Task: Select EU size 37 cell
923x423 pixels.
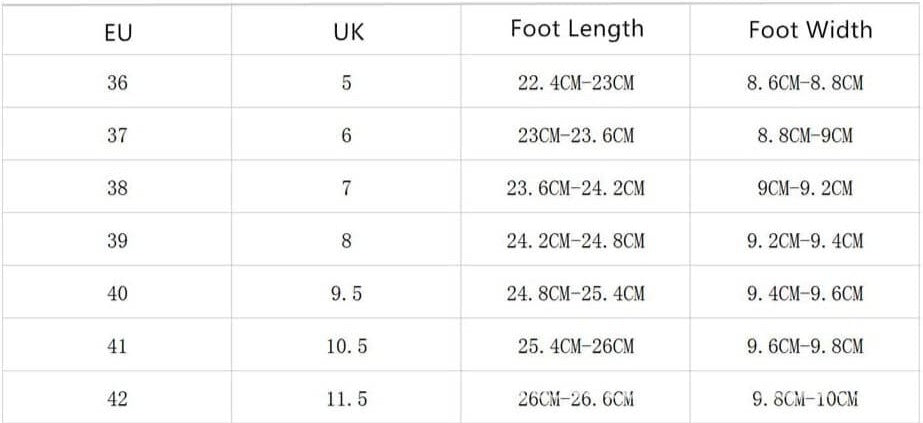Action: [117, 136]
